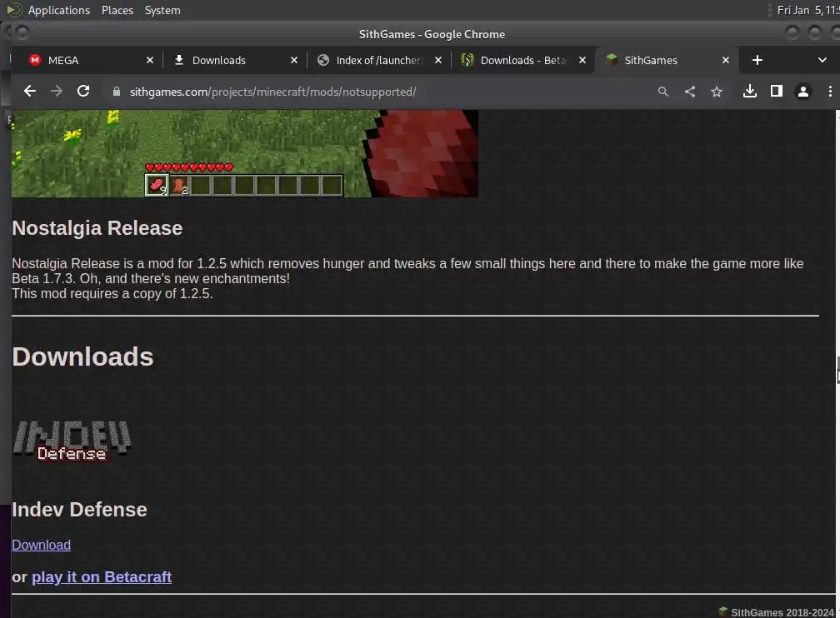Toggle the Chrome side panel icon
The image size is (840, 618).
pos(777,92)
